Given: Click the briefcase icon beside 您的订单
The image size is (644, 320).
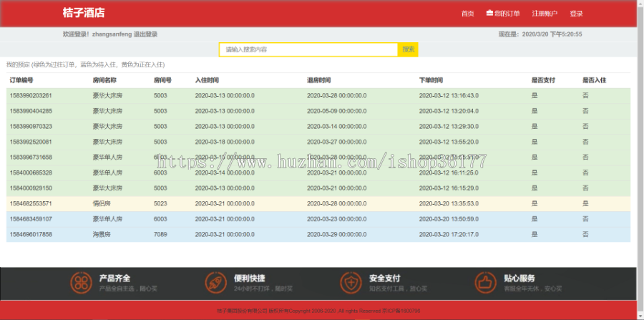Looking at the screenshot, I should click(x=489, y=13).
